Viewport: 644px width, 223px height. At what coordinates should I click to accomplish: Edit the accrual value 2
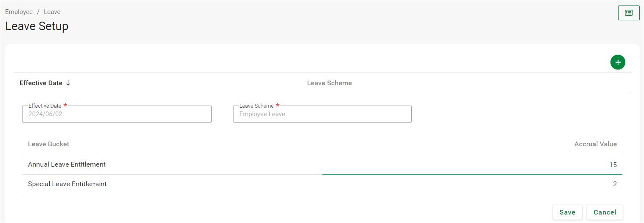(614, 184)
